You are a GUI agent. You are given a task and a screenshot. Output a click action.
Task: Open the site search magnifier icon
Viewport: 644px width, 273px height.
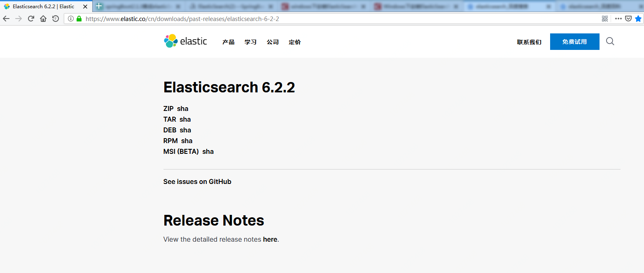tap(610, 41)
